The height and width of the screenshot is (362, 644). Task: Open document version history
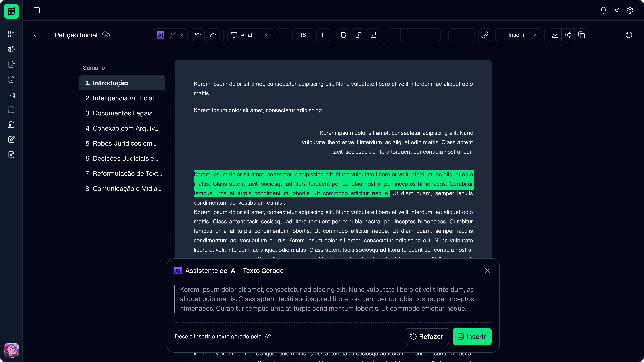click(629, 35)
